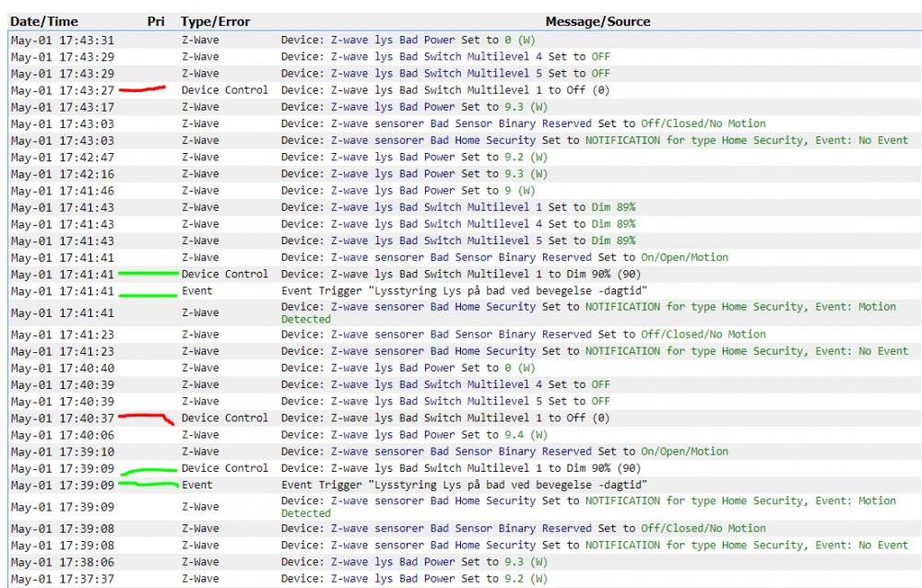Click Device Control type in 17:43:27 row

coord(224,90)
